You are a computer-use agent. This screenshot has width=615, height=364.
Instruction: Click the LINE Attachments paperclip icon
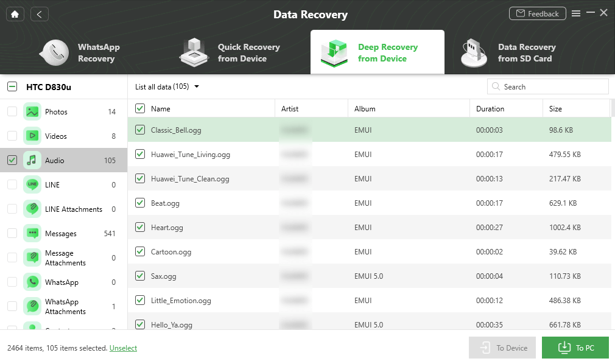pyautogui.click(x=32, y=209)
